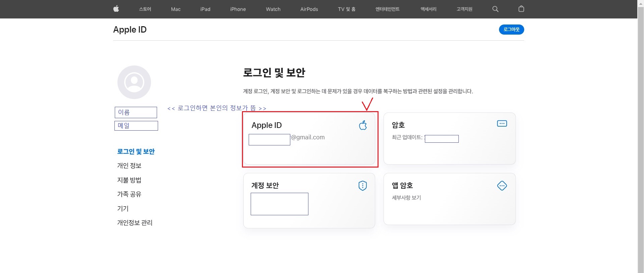Open the iPhone menu item
This screenshot has width=644, height=273.
tap(238, 9)
